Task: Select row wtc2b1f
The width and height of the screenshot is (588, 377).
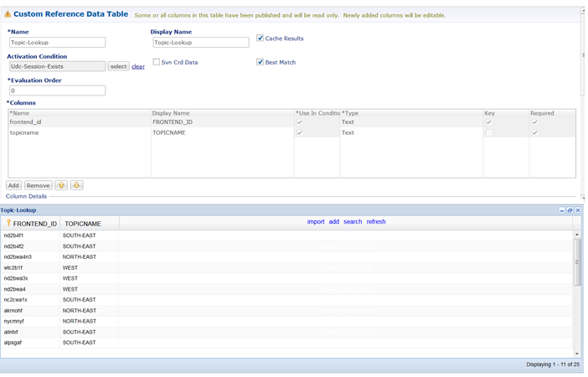Action: tap(286, 267)
